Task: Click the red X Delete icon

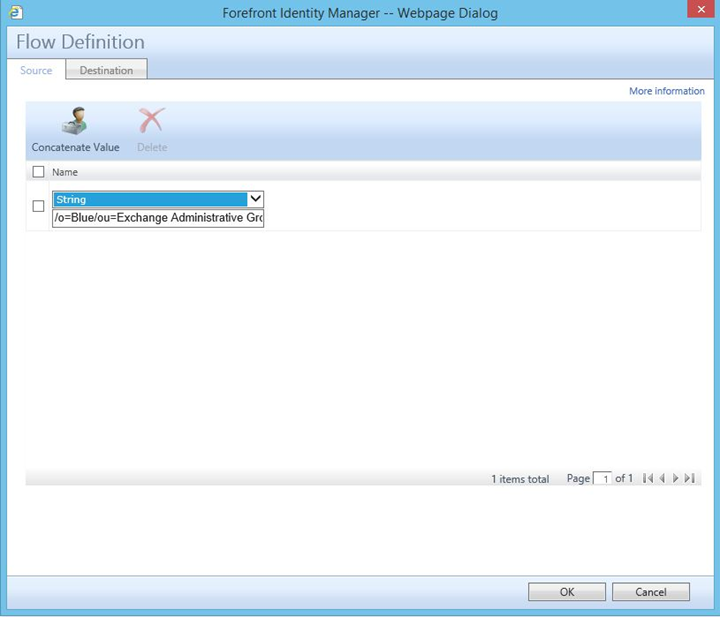Action: point(152,120)
